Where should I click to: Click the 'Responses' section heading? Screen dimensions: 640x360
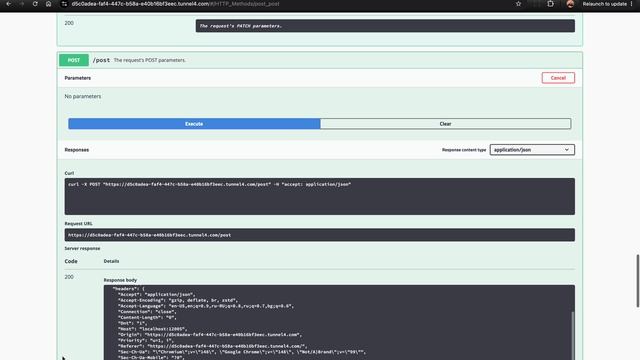[x=77, y=150]
